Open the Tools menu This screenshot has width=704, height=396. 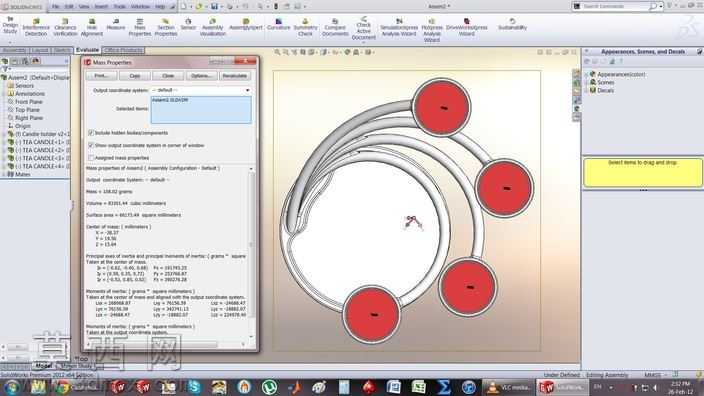pyautogui.click(x=119, y=7)
